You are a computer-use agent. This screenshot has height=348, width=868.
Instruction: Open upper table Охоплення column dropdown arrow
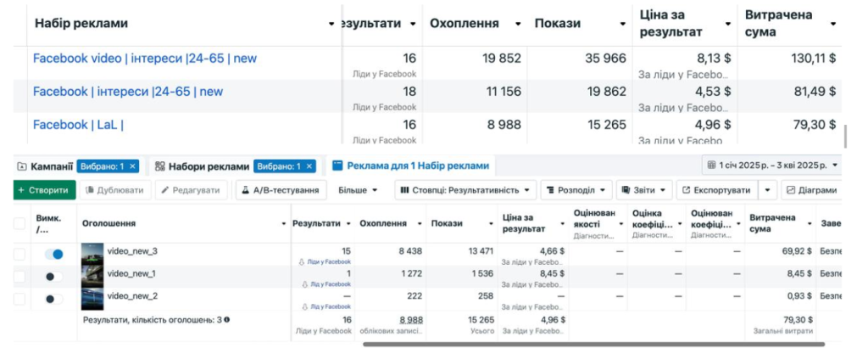[x=518, y=24]
